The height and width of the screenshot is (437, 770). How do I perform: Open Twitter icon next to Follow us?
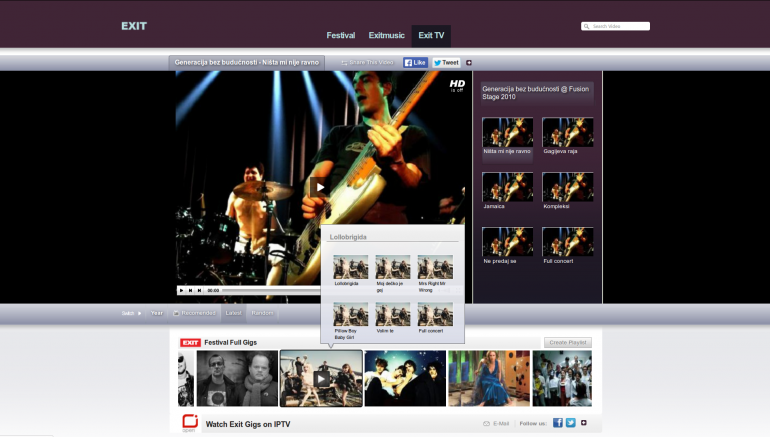pos(571,423)
